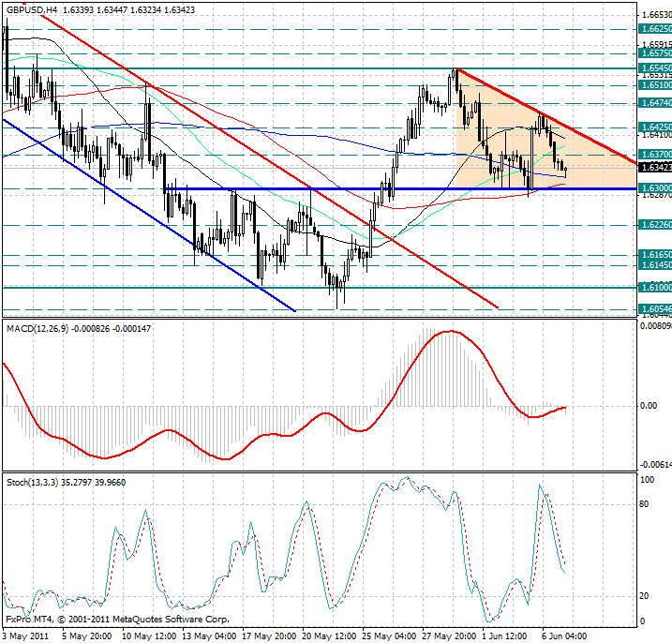Select the Stochastic 80 level scale label

click(x=644, y=504)
